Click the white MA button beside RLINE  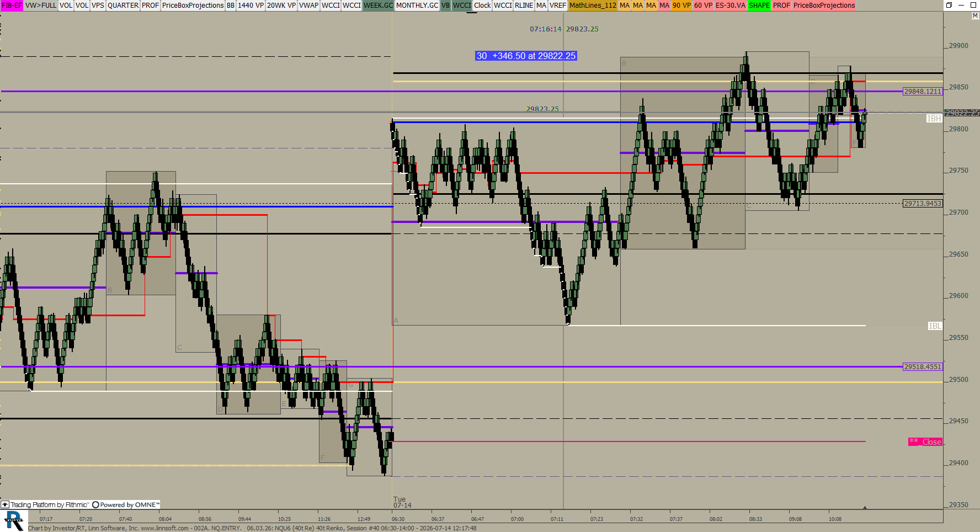(x=541, y=5)
